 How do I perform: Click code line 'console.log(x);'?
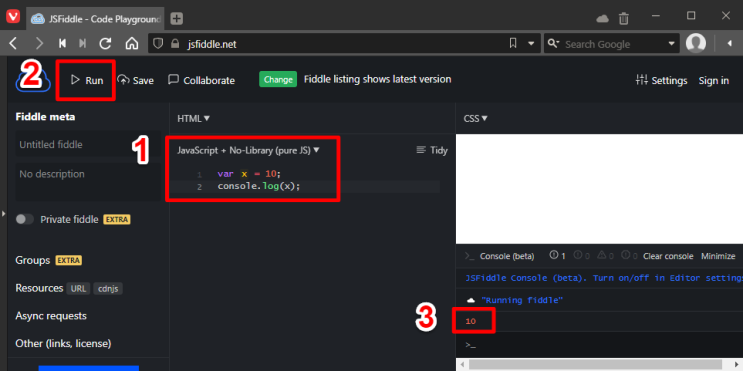click(259, 186)
